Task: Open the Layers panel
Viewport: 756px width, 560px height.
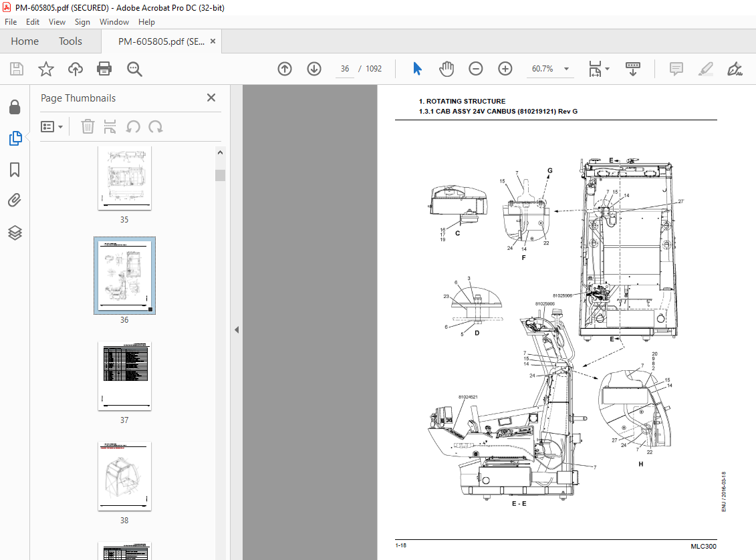Action: tap(15, 233)
